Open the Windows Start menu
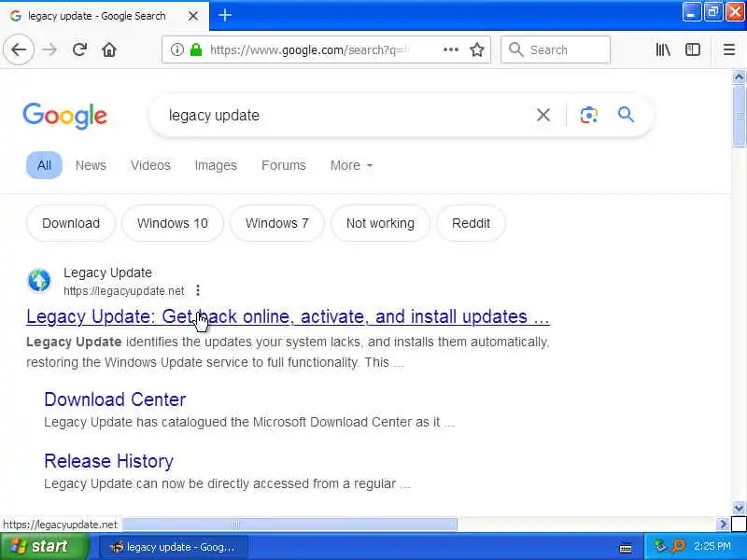The image size is (747, 560). (x=45, y=546)
